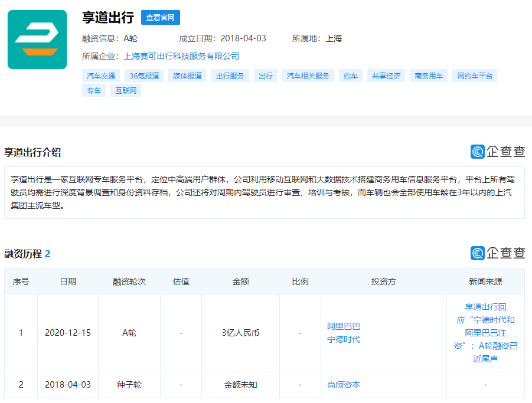Image resolution: width=532 pixels, height=403 pixels.
Task: Select the 网约车平台 tag
Action: [475, 76]
